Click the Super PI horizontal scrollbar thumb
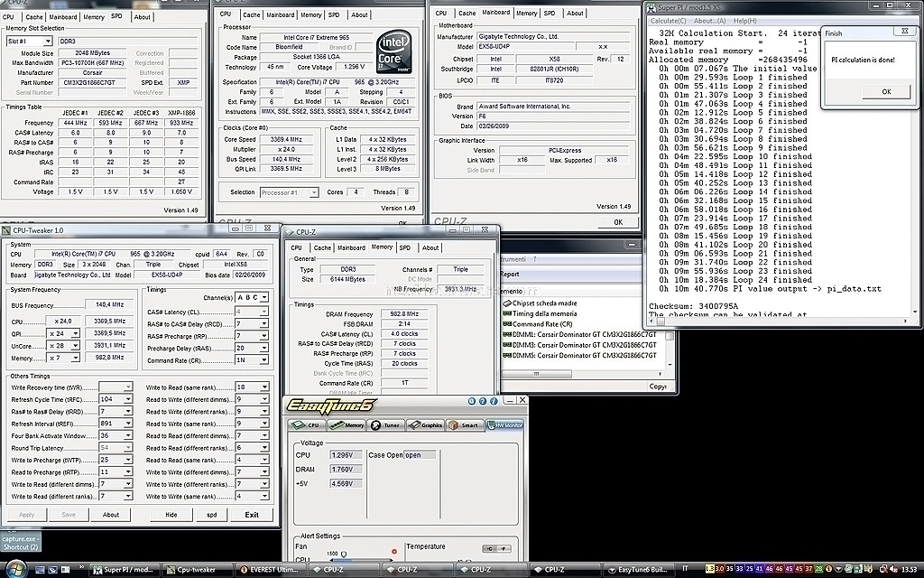 click(660, 322)
